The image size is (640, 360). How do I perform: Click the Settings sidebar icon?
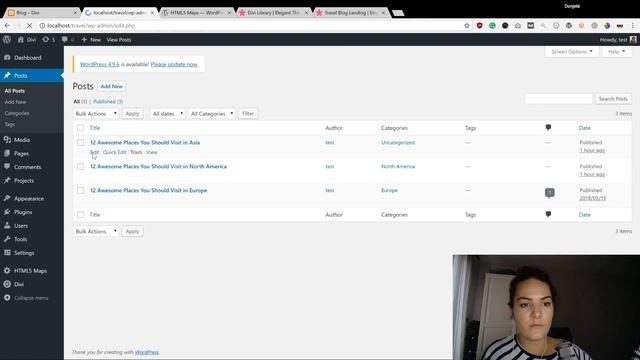[7, 253]
